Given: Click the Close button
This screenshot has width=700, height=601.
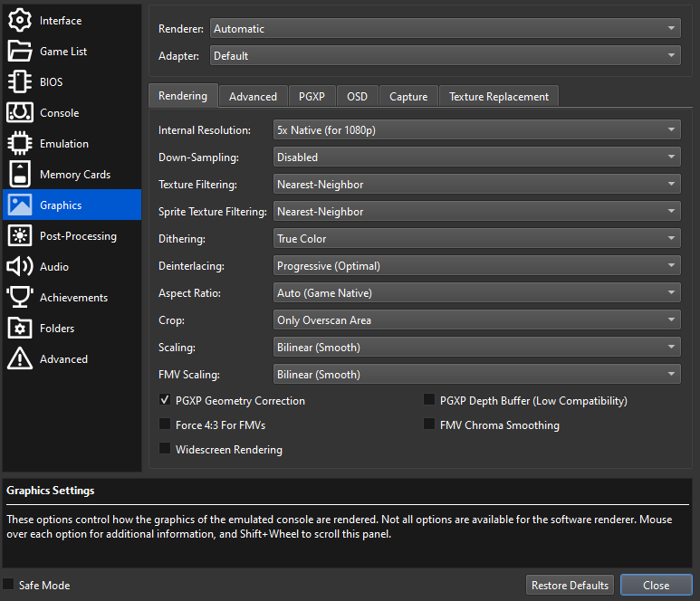Looking at the screenshot, I should (656, 585).
